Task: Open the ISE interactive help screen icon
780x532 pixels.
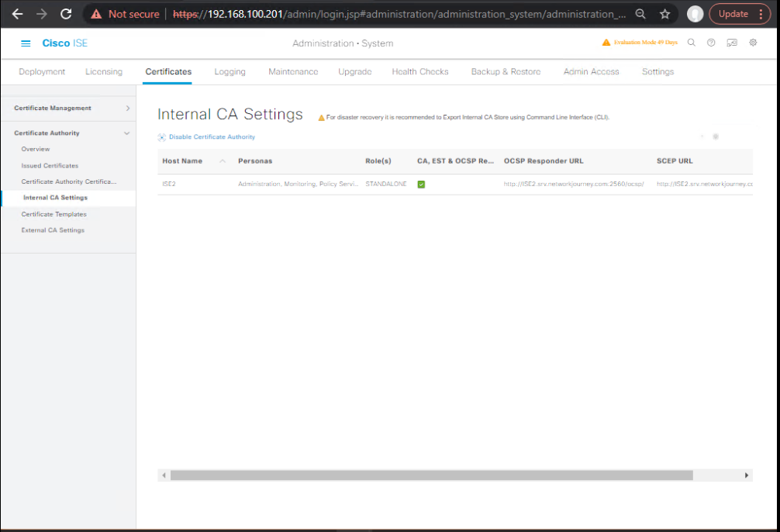Action: (x=732, y=43)
